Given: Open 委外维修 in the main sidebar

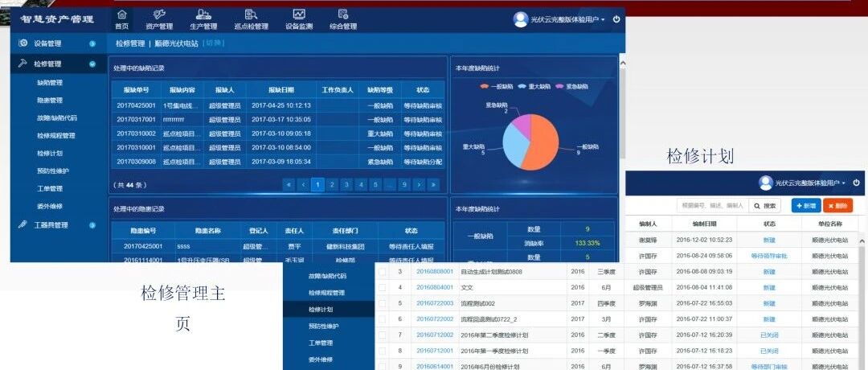Looking at the screenshot, I should [50, 207].
